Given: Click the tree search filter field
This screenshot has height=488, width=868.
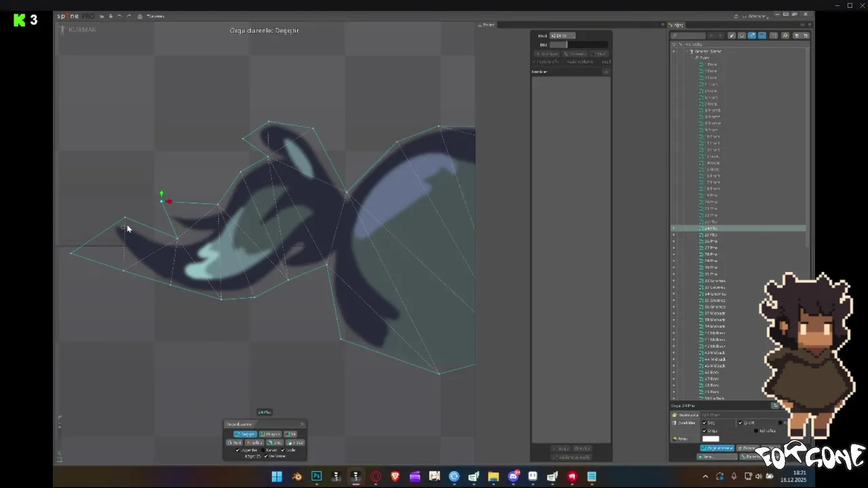Looking at the screenshot, I should (688, 35).
